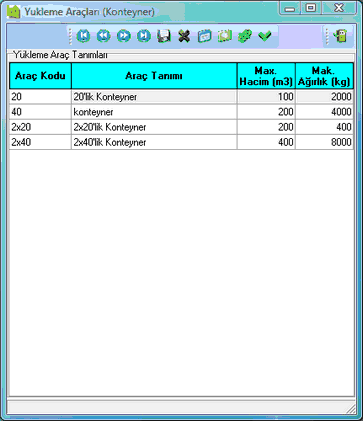Maximize the Yükleme Araçları window
This screenshot has height=421, width=363.
(x=311, y=8)
